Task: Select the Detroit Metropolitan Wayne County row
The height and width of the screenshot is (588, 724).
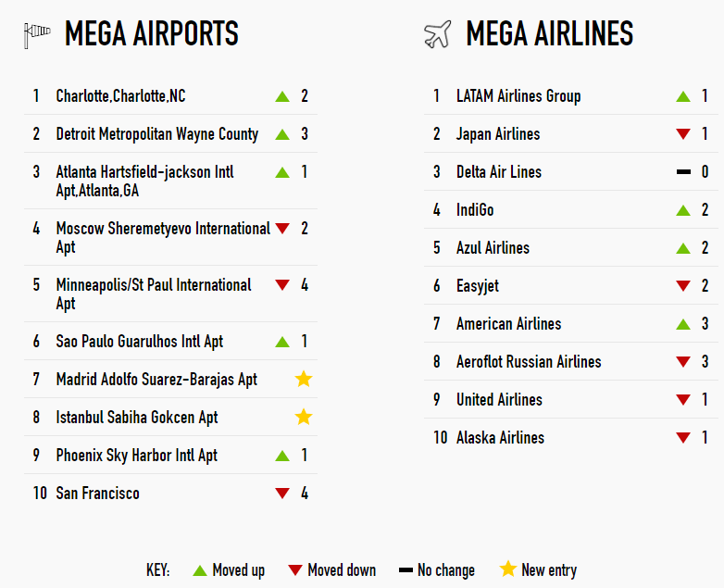Action: 171,134
